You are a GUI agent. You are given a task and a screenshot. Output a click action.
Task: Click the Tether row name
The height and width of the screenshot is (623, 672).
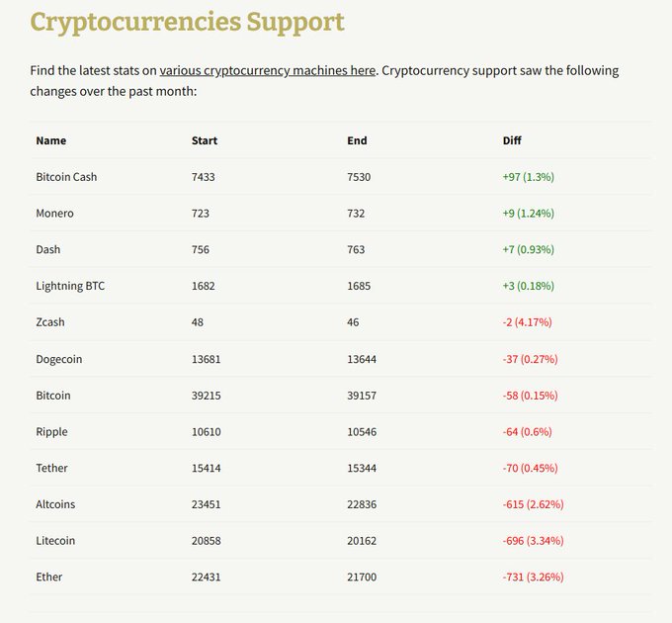(x=53, y=468)
